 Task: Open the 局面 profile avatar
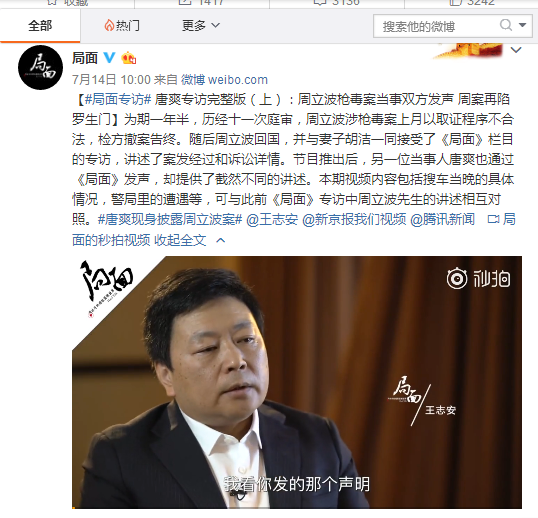pos(40,67)
